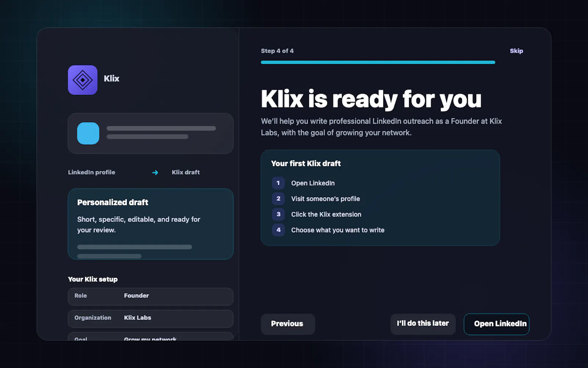Click the Open LinkedIn button
This screenshot has height=368, width=588.
(x=496, y=324)
